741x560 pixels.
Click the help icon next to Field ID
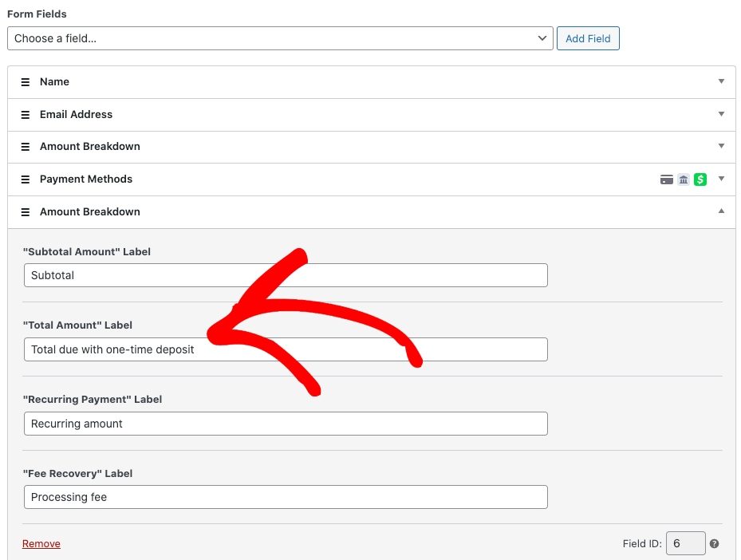click(714, 544)
